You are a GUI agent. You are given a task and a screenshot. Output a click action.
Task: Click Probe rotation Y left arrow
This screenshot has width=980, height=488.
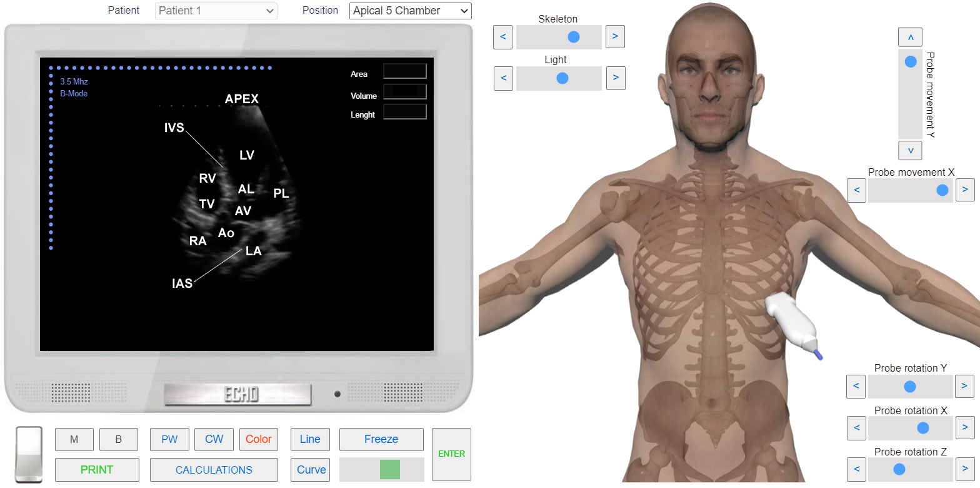(x=856, y=387)
